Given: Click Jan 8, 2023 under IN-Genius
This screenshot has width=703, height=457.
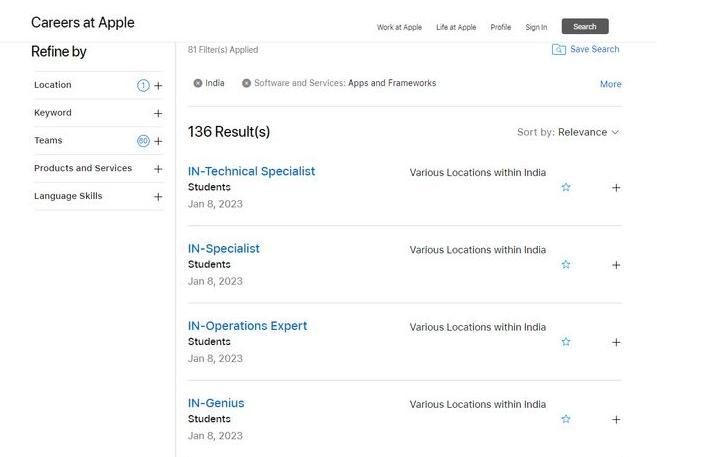Looking at the screenshot, I should coord(215,435).
